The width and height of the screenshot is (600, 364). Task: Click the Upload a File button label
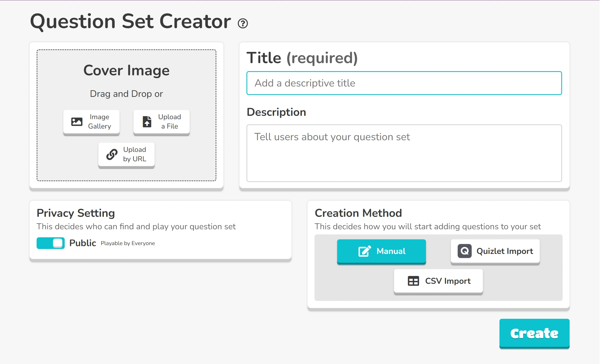(x=169, y=122)
